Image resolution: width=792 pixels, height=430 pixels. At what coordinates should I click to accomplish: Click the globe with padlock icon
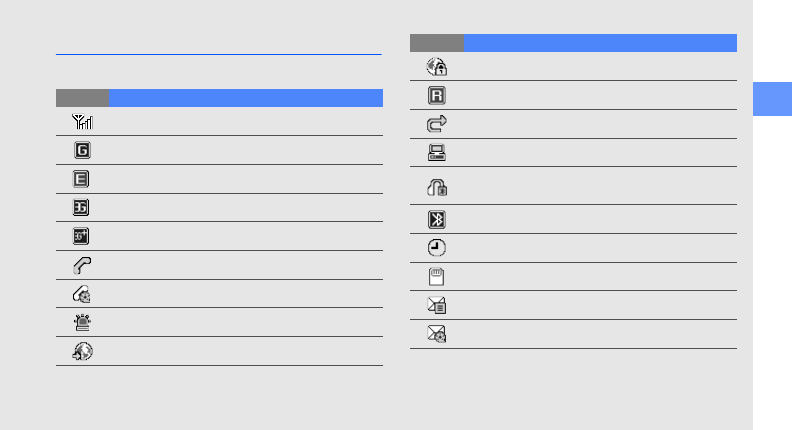coord(437,67)
